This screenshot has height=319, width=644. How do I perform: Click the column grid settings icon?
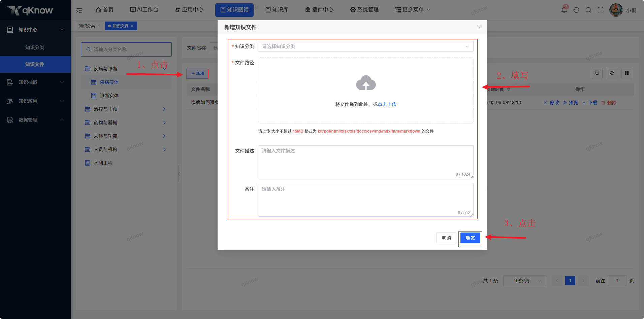point(627,73)
